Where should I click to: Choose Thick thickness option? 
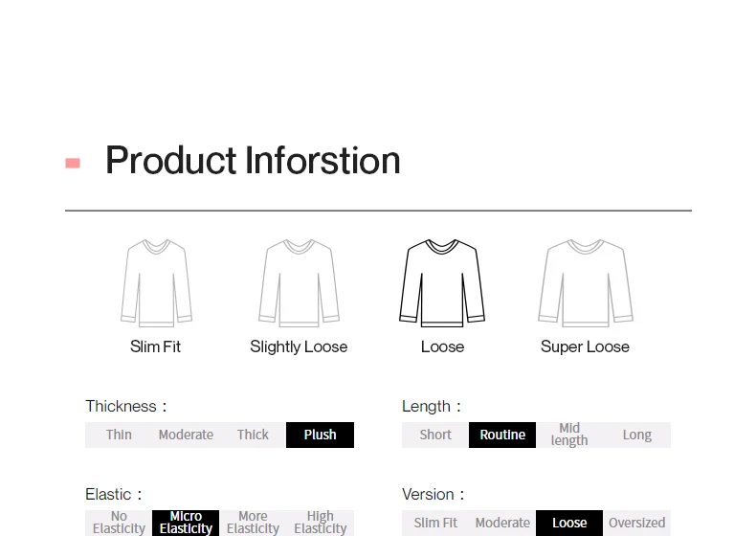coord(253,435)
